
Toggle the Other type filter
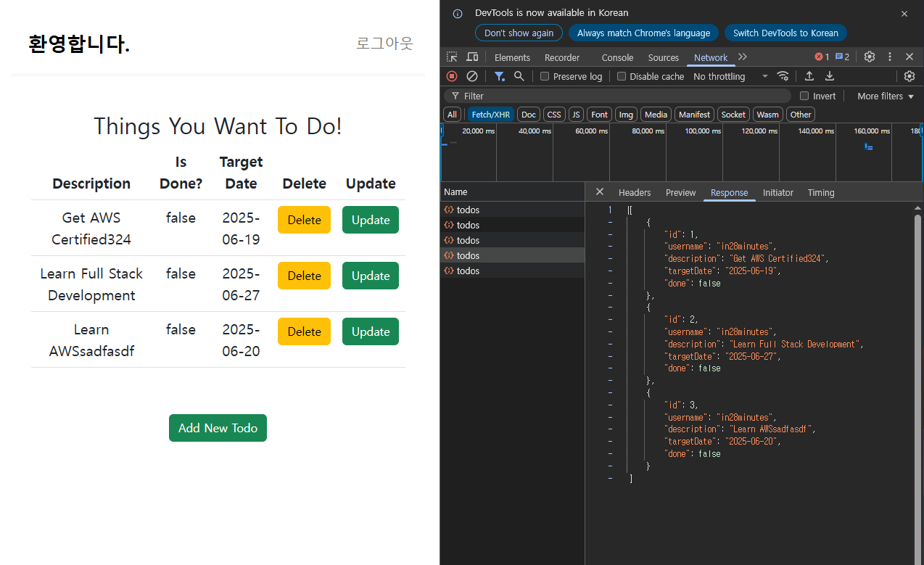[801, 115]
